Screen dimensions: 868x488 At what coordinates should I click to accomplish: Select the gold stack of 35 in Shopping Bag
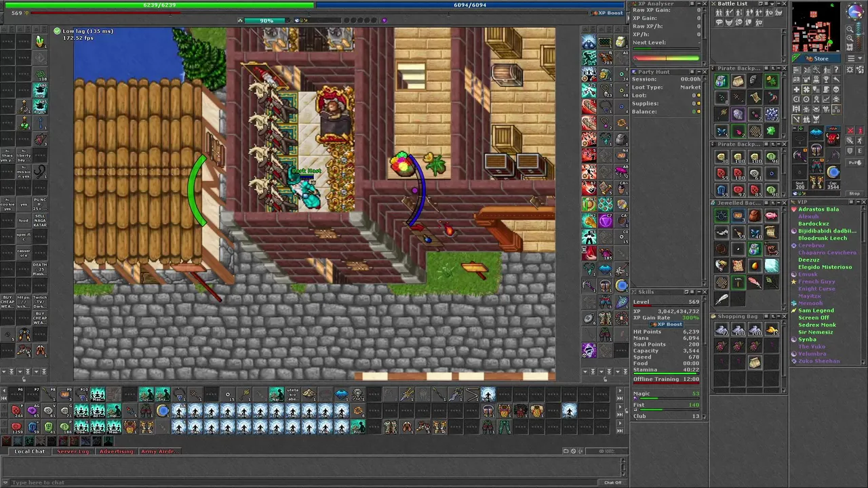(771, 329)
